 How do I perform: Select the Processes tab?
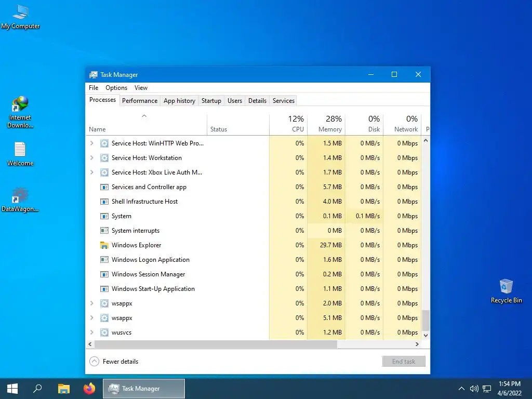pyautogui.click(x=102, y=100)
